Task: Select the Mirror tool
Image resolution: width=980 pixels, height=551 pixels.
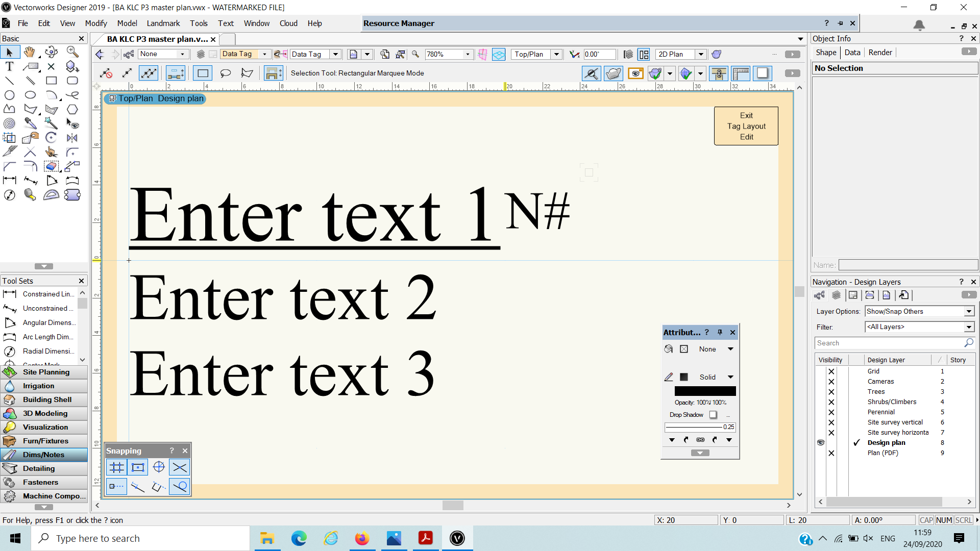Action: [72, 138]
